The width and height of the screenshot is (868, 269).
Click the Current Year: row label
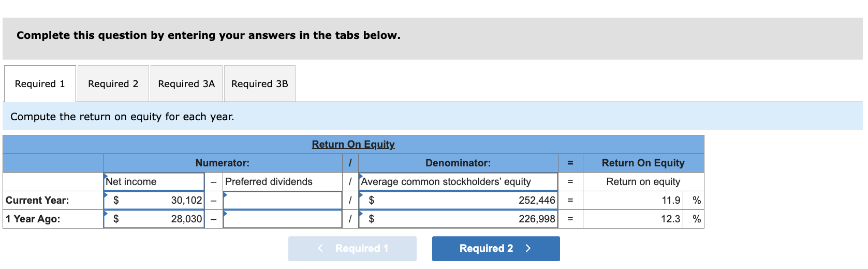click(x=37, y=200)
